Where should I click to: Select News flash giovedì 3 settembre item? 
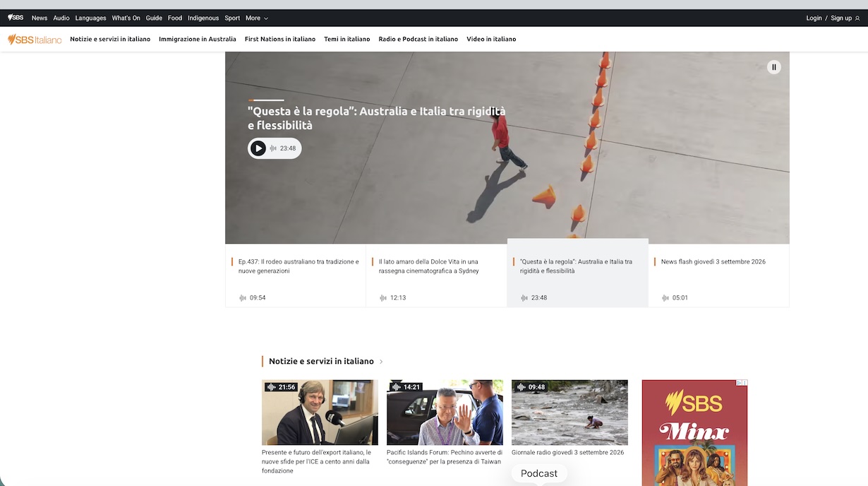718,275
